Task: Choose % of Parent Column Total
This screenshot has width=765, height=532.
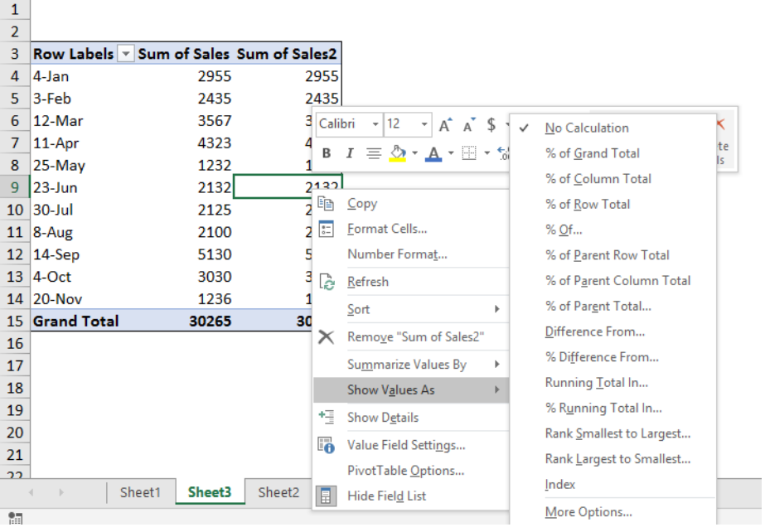Action: (x=612, y=281)
